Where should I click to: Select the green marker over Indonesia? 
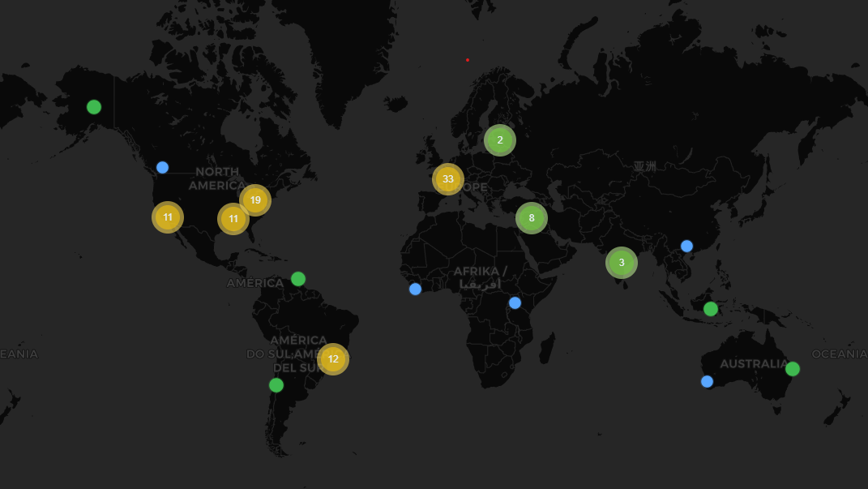click(711, 309)
